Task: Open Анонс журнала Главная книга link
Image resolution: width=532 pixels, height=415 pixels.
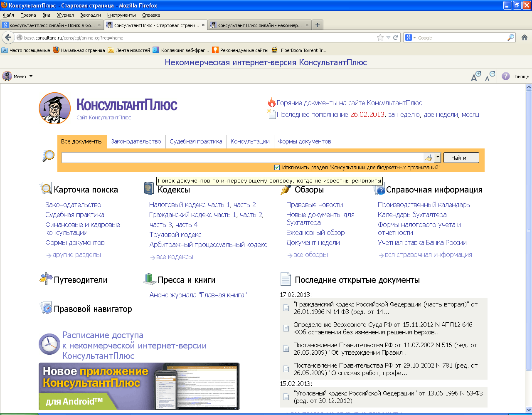Action: tap(198, 295)
